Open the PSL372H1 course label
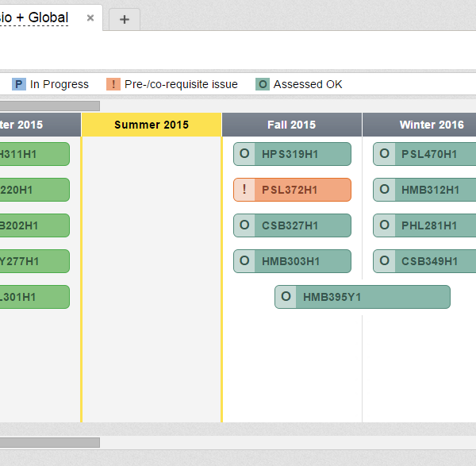Viewport: 476px width, 466px height. click(x=290, y=190)
